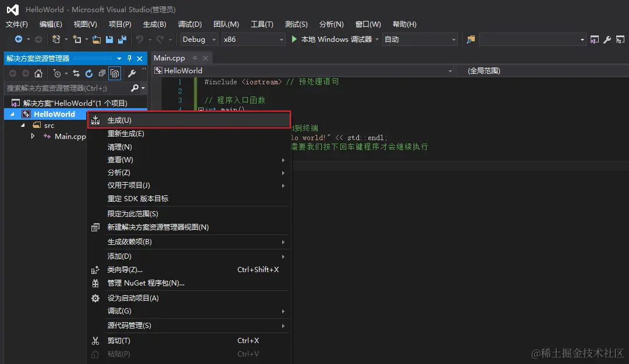Choose 管理 NuGet 程序包(N)...

click(189, 283)
